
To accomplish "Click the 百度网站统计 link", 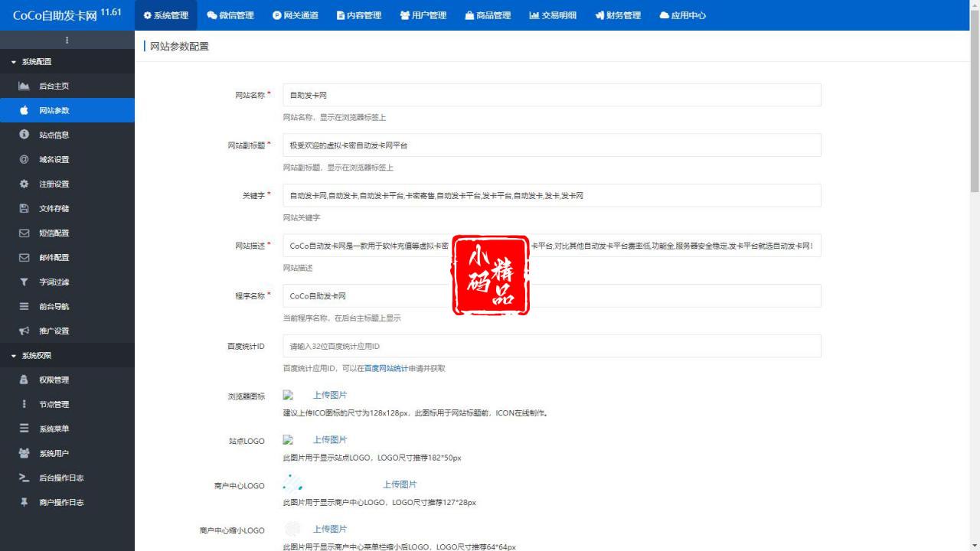I will click(x=386, y=368).
